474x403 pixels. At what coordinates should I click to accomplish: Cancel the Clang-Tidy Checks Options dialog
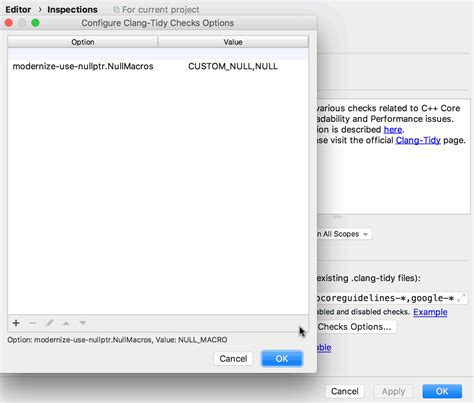pyautogui.click(x=233, y=359)
